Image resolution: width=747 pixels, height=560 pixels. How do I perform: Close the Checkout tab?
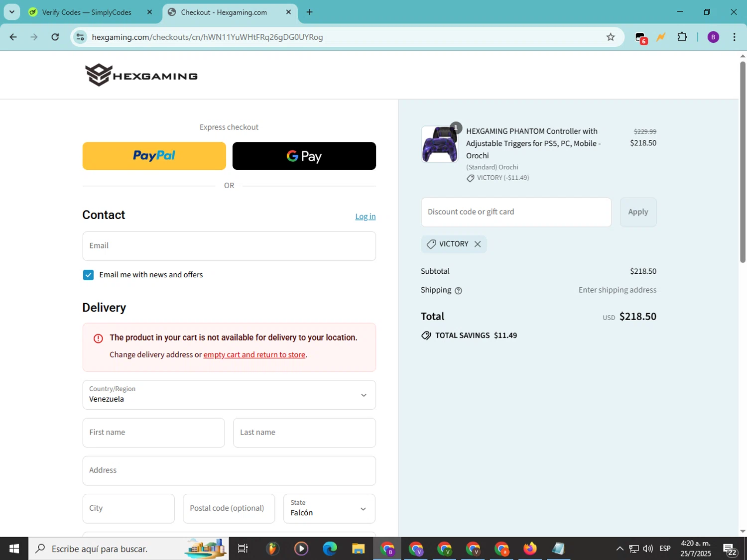288,12
